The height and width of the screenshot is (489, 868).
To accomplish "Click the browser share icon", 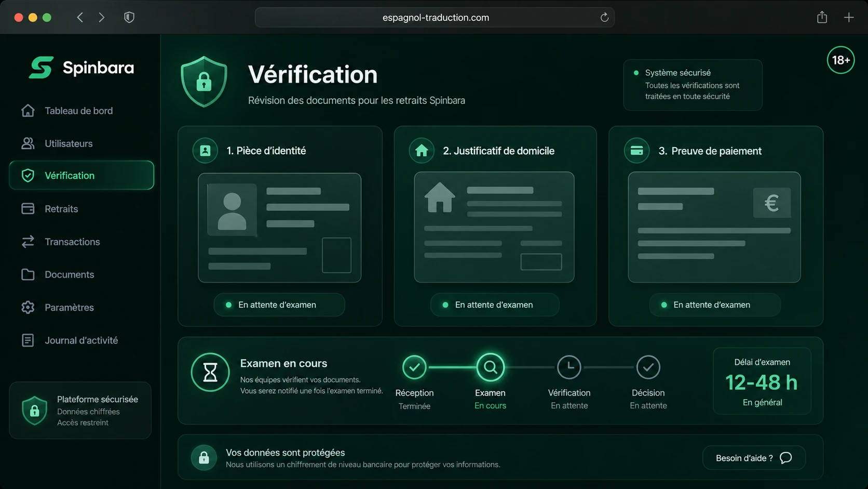I will (x=822, y=17).
